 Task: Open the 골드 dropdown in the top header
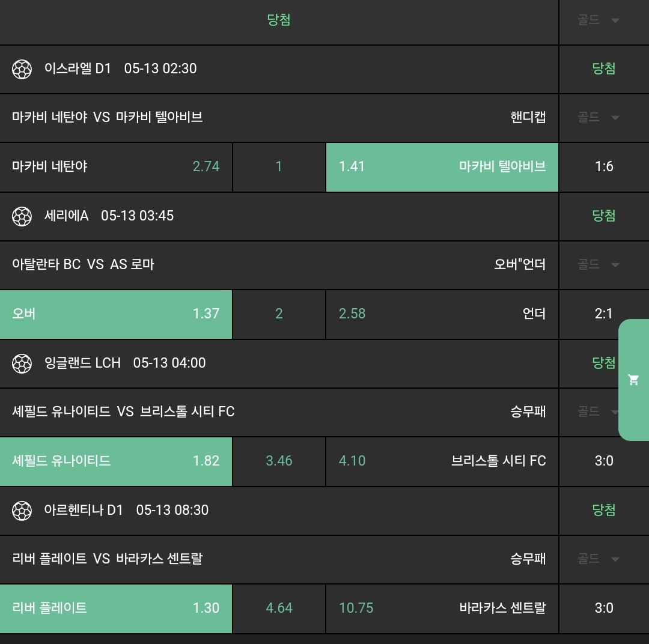click(x=599, y=20)
